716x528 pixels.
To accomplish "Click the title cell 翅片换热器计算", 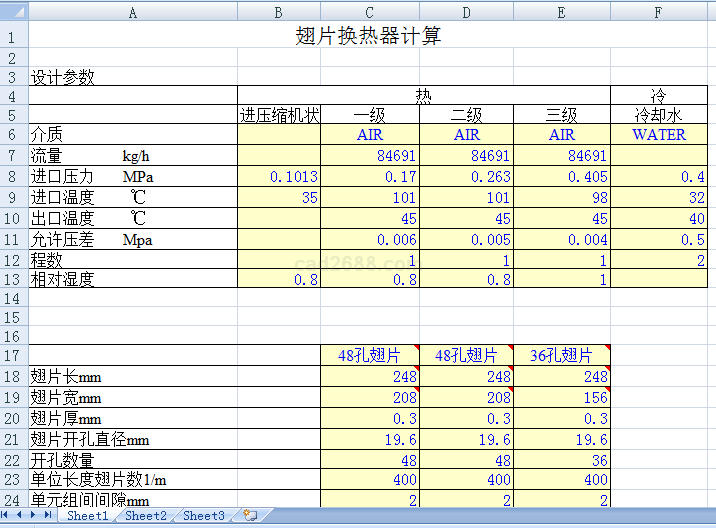I will [370, 37].
